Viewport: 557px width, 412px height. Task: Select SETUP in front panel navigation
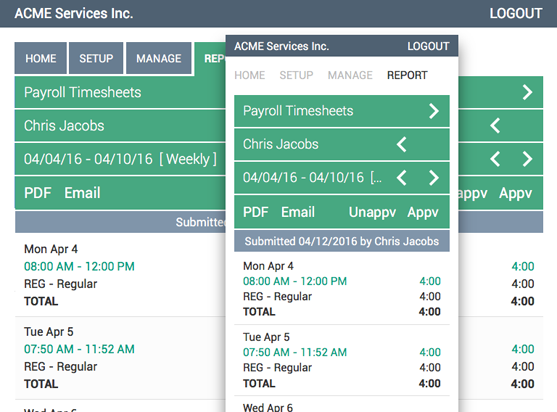(x=296, y=75)
